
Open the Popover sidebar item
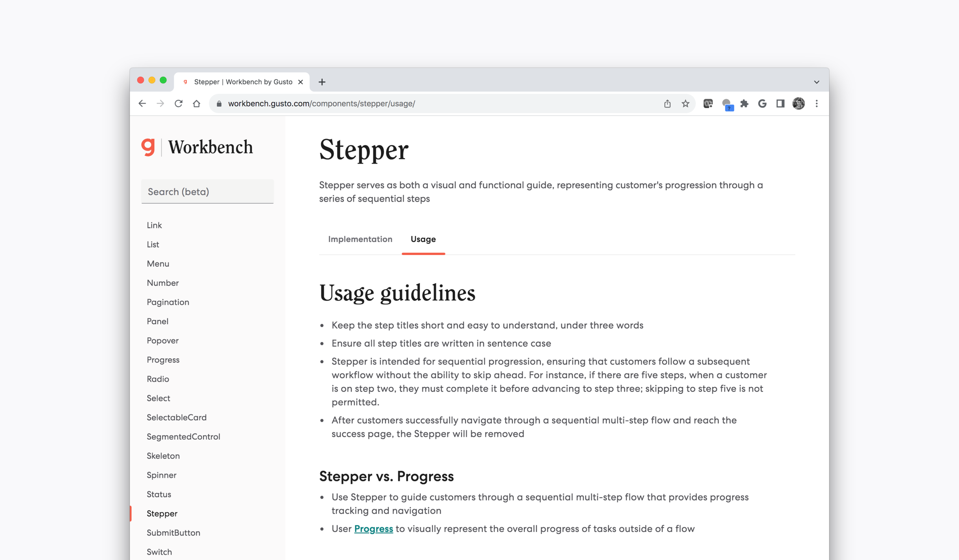point(163,340)
